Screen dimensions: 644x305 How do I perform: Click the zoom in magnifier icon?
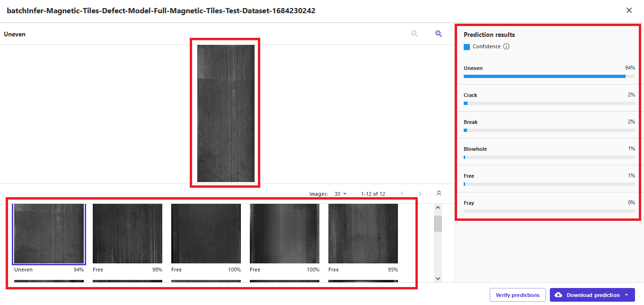tap(439, 34)
